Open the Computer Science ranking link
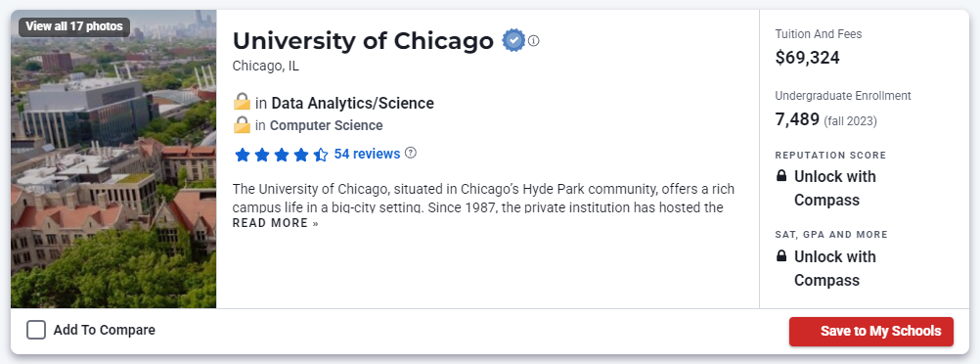Image resolution: width=980 pixels, height=364 pixels. [327, 125]
